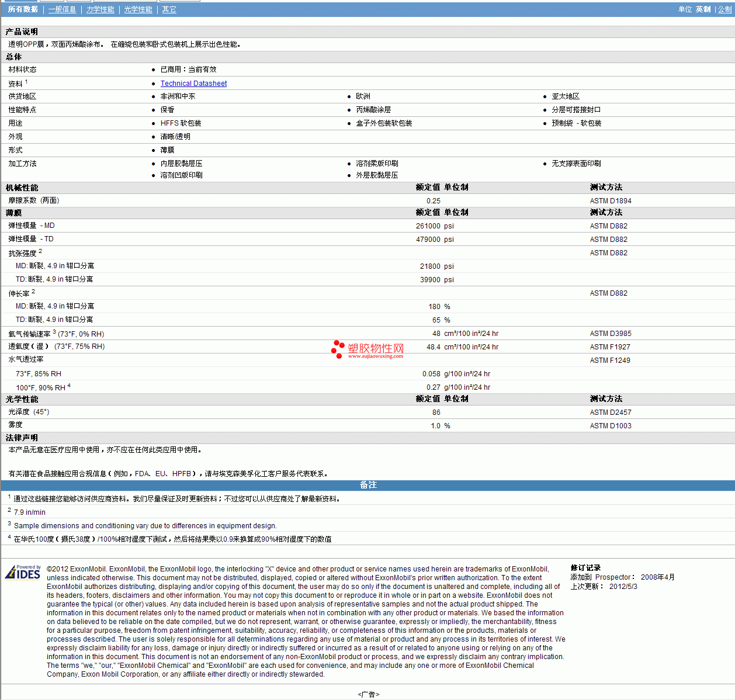Click the IDES logo in the footer
Image resolution: width=735 pixels, height=700 pixels.
click(23, 572)
